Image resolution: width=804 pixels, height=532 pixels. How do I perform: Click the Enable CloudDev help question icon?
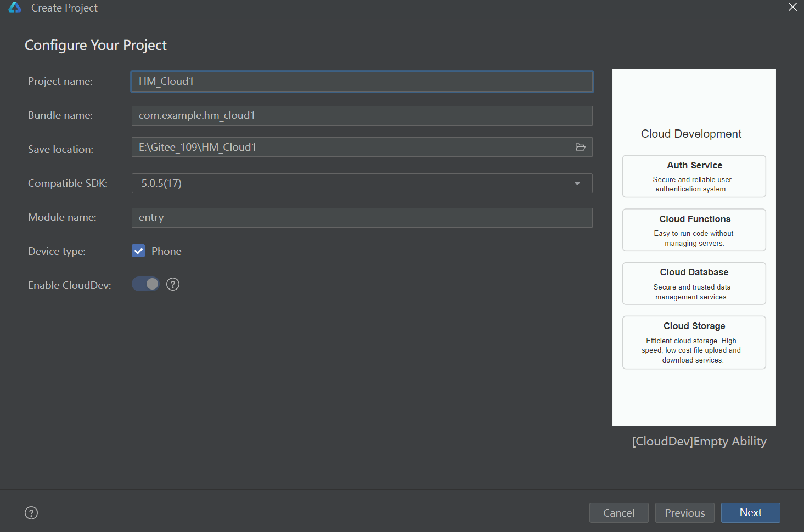coord(173,284)
